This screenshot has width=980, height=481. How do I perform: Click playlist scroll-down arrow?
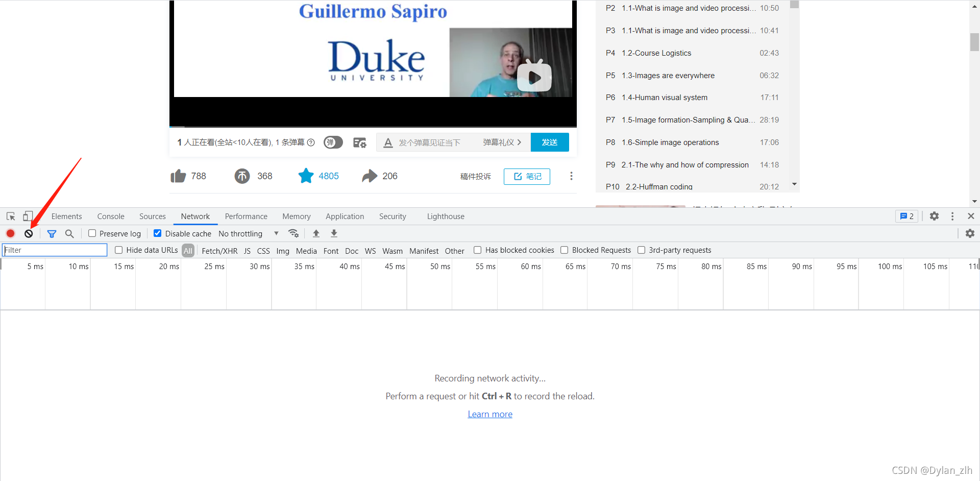794,184
